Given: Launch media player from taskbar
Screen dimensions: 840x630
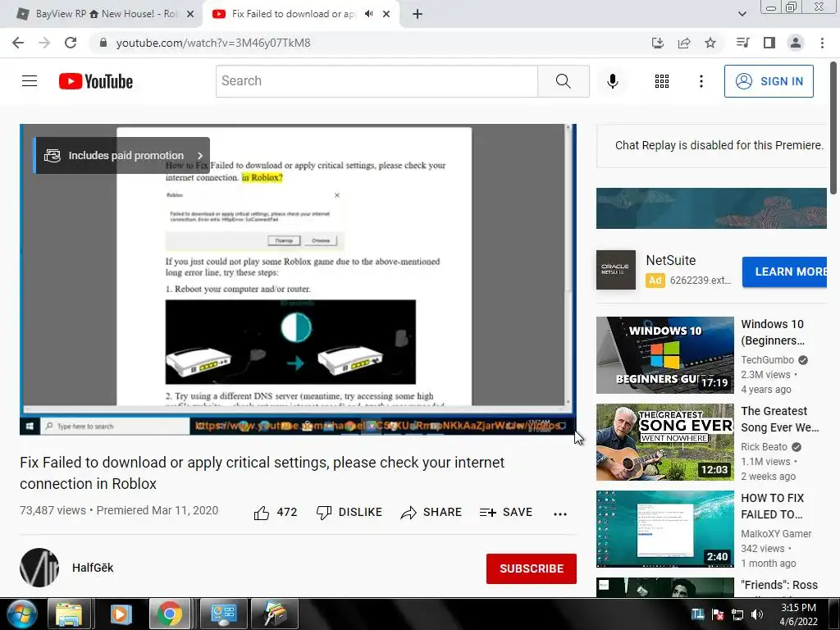Looking at the screenshot, I should click(x=120, y=614).
